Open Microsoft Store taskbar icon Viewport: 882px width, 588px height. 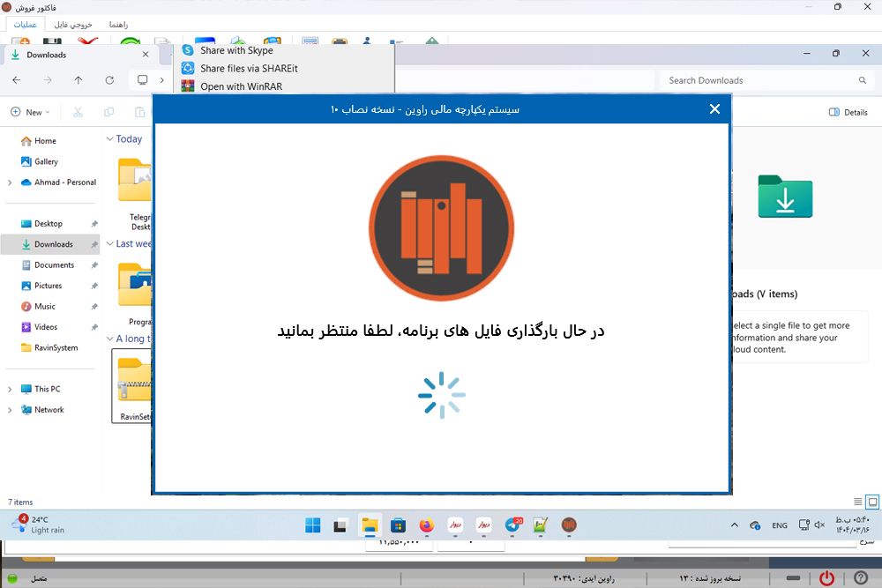point(398,525)
